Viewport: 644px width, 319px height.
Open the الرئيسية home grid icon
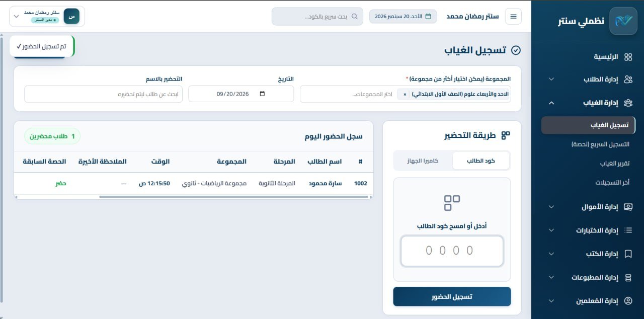(628, 57)
